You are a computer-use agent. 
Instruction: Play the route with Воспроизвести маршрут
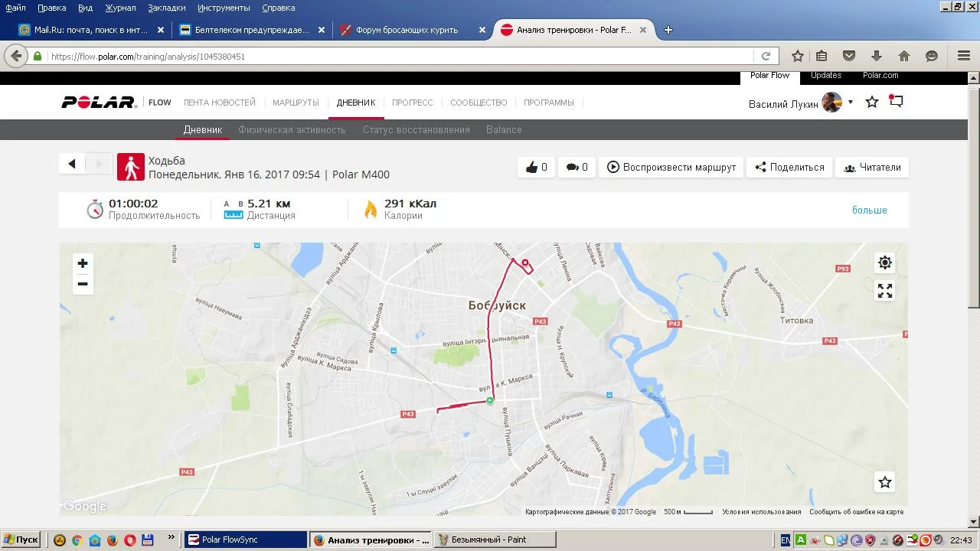[x=671, y=167]
